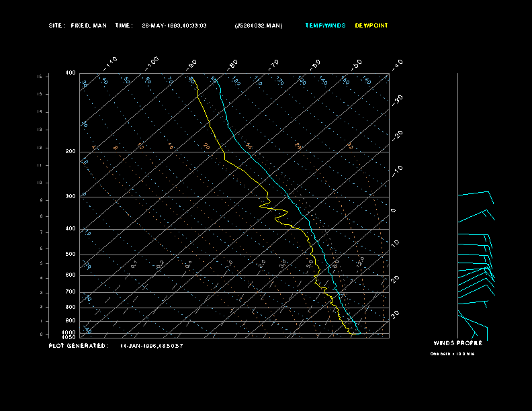Click the 300 pressure level label
Viewport: 532px width, 411px height.
71,197
